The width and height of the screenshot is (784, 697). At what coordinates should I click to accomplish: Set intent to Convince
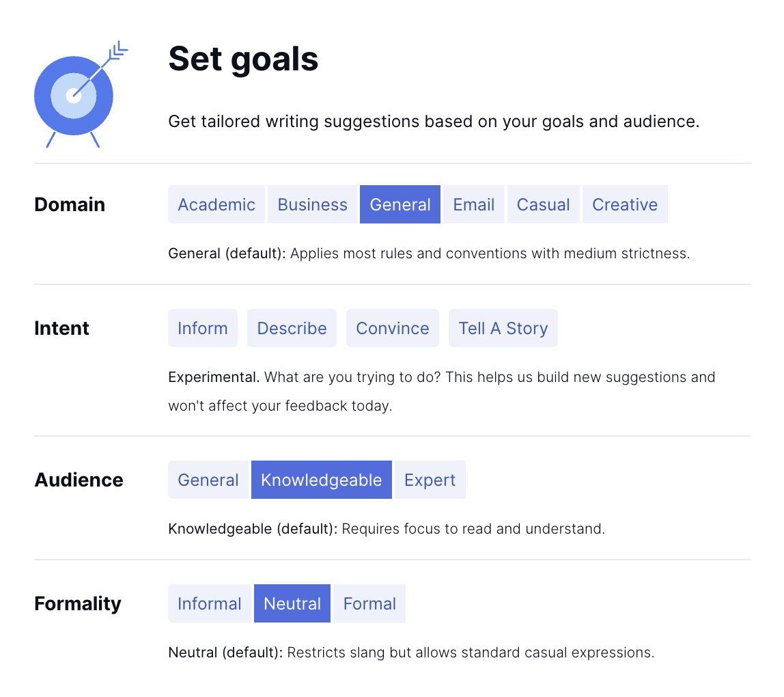coord(392,328)
